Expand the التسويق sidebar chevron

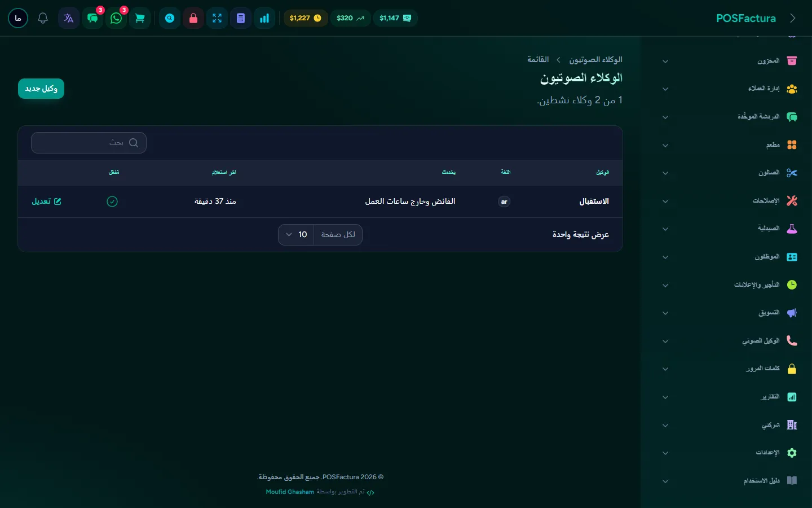click(x=665, y=313)
